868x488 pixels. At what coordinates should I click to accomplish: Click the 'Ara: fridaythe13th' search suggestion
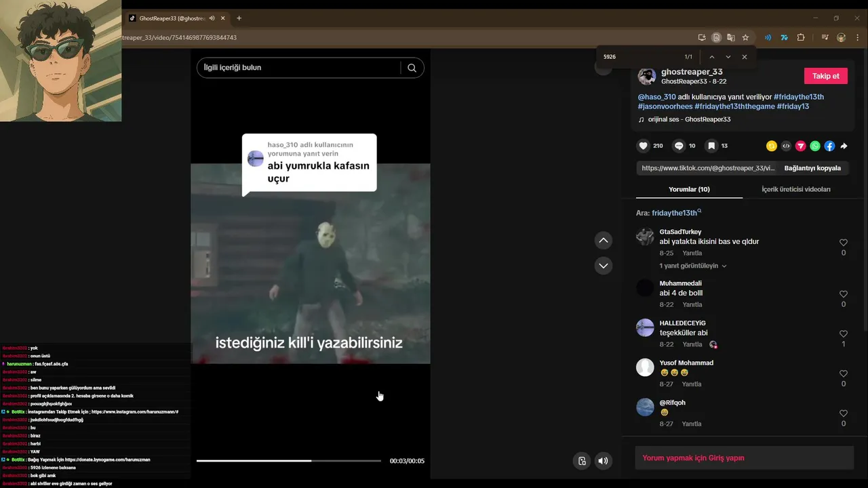tap(669, 213)
